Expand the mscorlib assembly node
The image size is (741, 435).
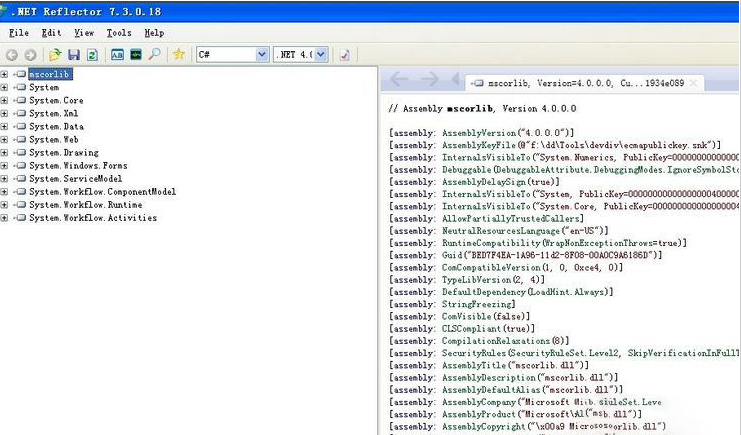pos(5,75)
